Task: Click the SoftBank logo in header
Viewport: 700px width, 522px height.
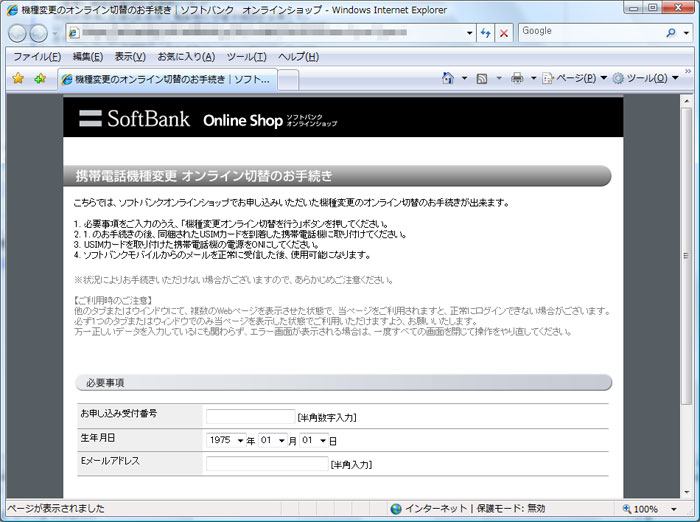Action: 134,119
